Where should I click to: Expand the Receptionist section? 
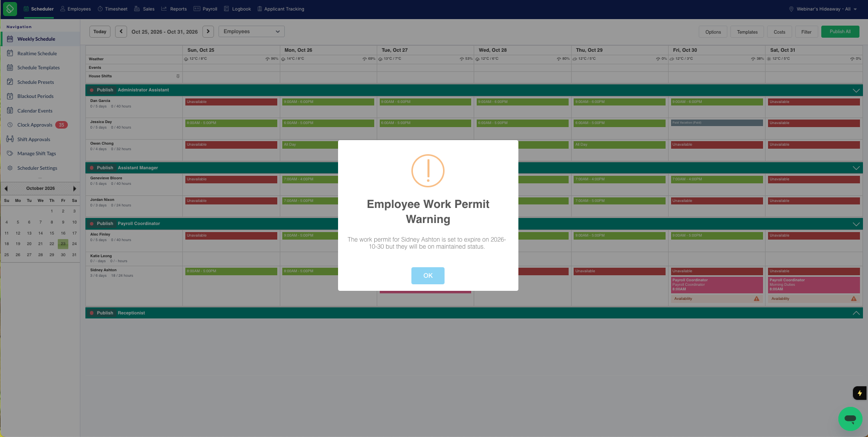(856, 313)
